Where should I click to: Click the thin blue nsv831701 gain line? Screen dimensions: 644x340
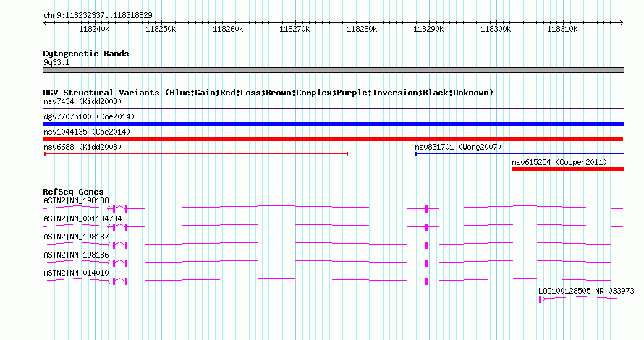pos(520,154)
